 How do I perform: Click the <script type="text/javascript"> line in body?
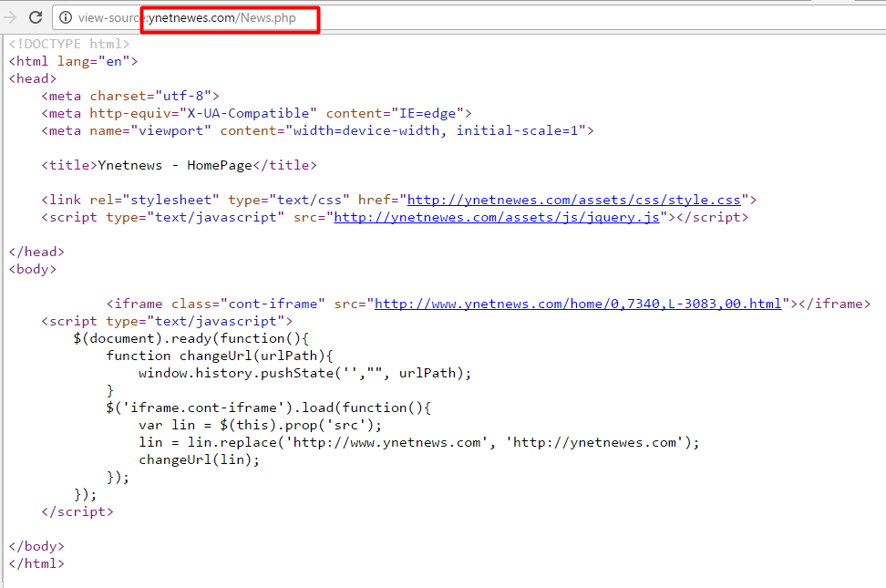[x=167, y=322]
